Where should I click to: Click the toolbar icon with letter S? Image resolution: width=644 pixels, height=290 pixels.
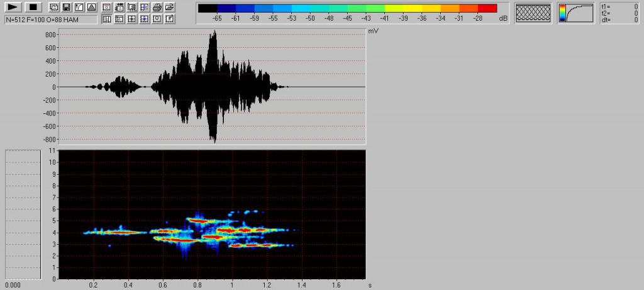(144, 8)
